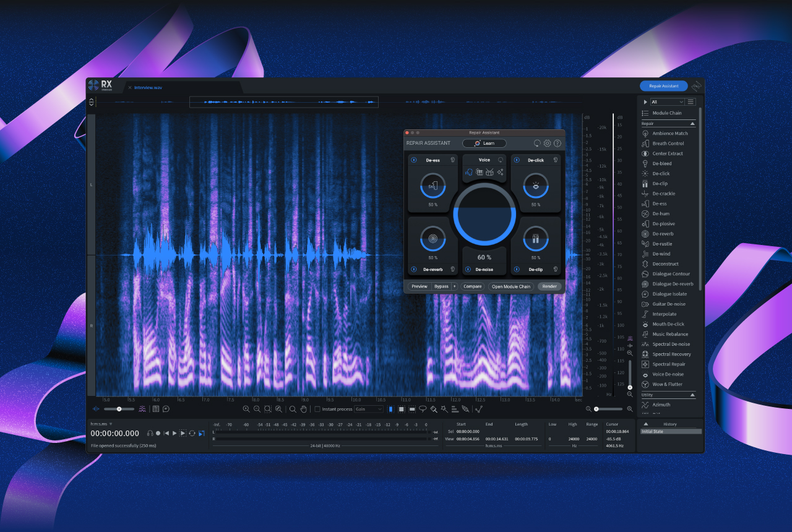The image size is (792, 532).
Task: Select Initial State in the History panel
Action: [x=670, y=431]
